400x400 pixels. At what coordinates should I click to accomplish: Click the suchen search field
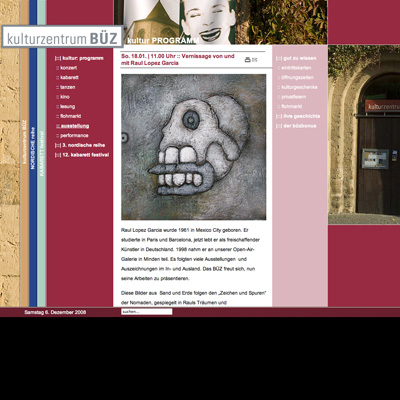point(147,312)
